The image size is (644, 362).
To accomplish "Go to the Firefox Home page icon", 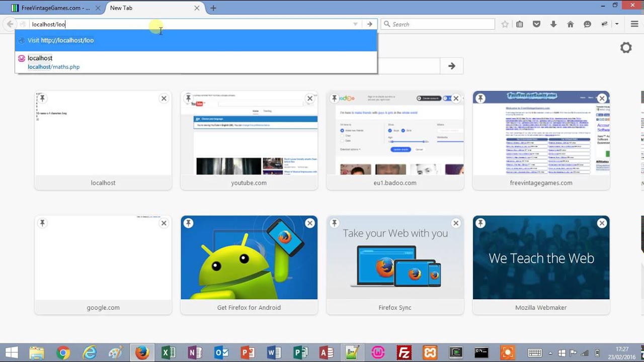I will point(570,24).
